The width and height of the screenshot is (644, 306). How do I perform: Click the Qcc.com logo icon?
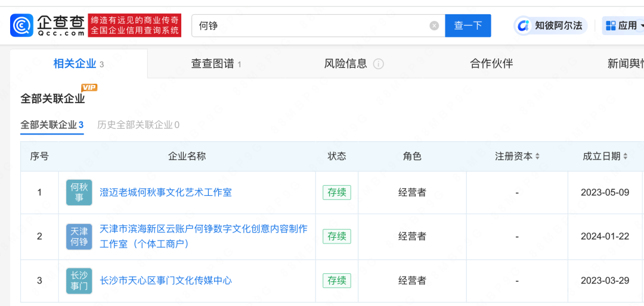pos(21,26)
